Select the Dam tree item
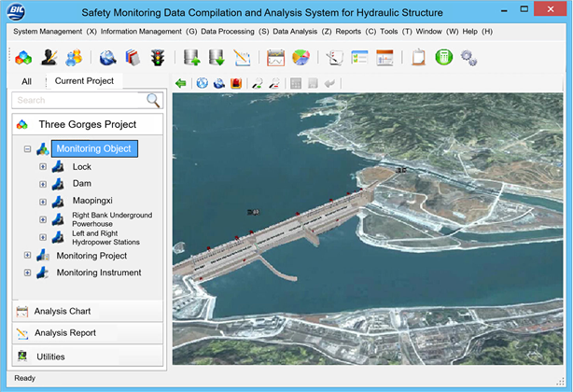The image size is (573, 392). coord(82,183)
